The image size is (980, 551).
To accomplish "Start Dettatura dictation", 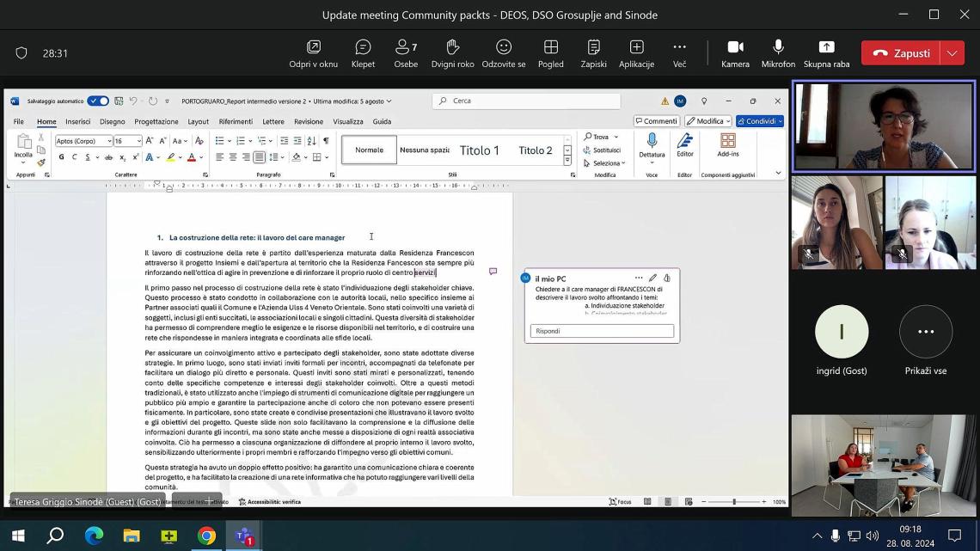I will pyautogui.click(x=652, y=146).
